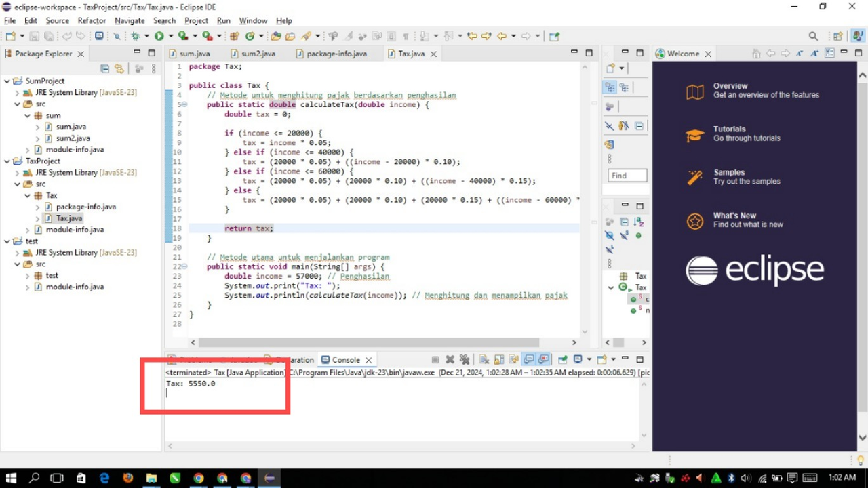Image resolution: width=868 pixels, height=488 pixels.
Task: Open the Source menu
Action: point(57,20)
